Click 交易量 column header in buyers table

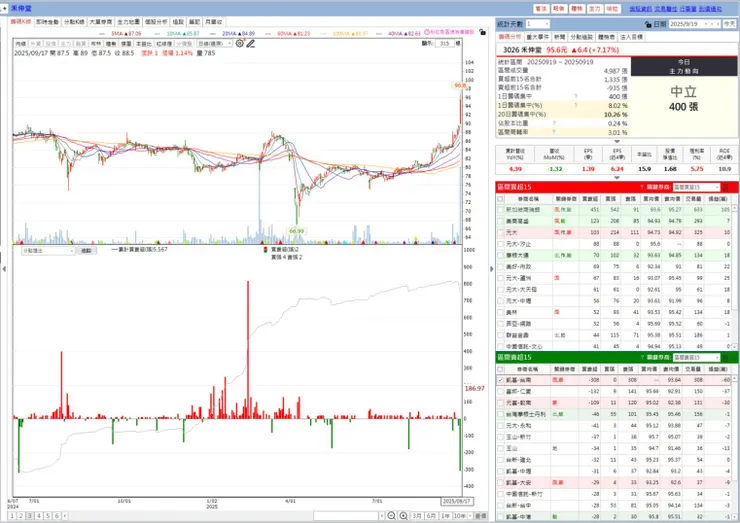(693, 199)
